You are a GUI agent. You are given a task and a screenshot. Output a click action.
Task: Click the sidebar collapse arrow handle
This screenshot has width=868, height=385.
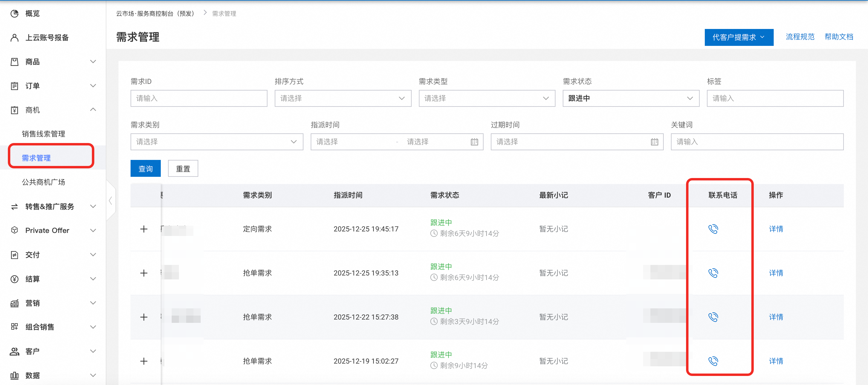111,201
